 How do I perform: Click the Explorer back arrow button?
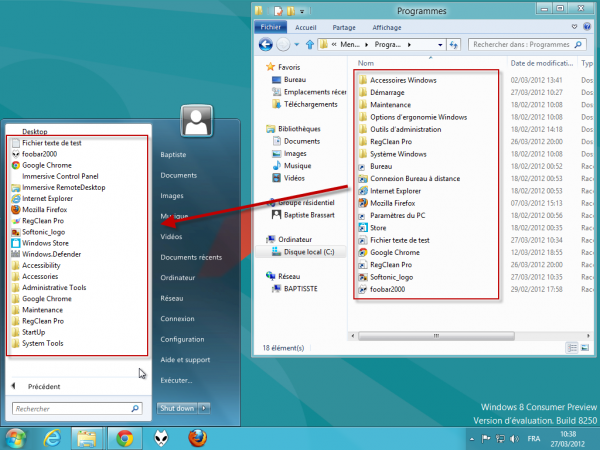click(265, 45)
